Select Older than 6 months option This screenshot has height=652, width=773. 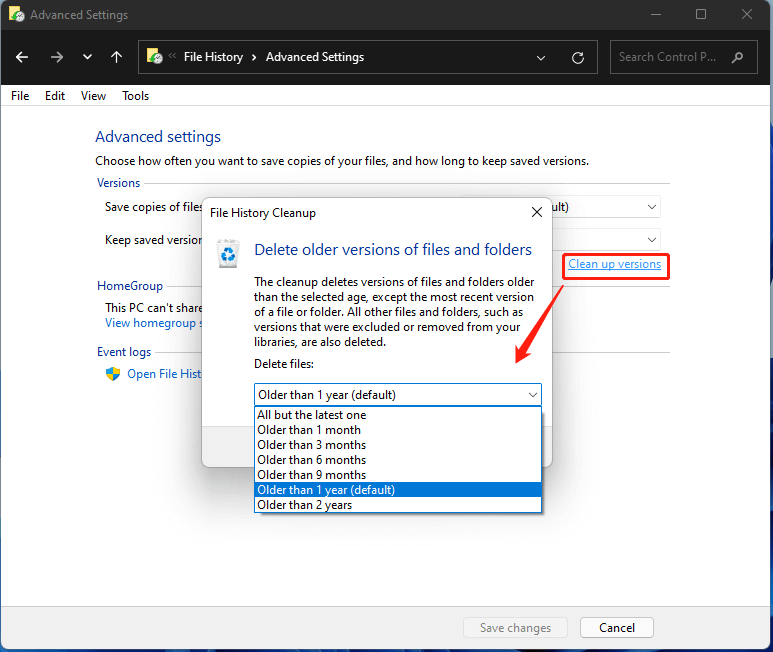click(397, 460)
